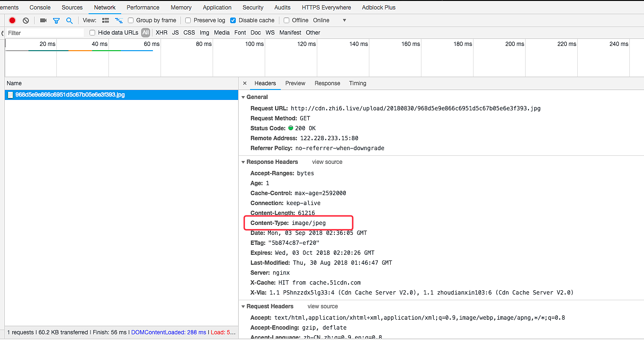Image resolution: width=644 pixels, height=340 pixels.
Task: Click the 100 ms mark on timeline overview
Action: [x=254, y=44]
